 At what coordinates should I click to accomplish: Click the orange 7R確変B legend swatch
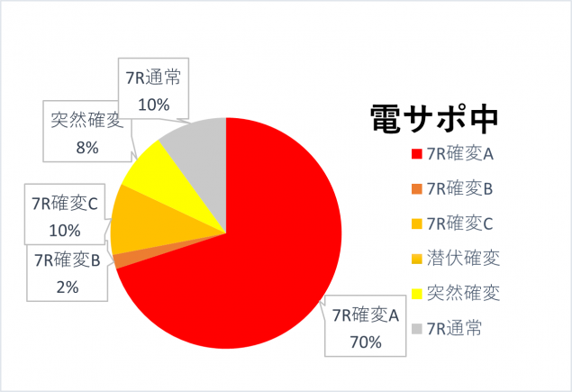point(416,188)
